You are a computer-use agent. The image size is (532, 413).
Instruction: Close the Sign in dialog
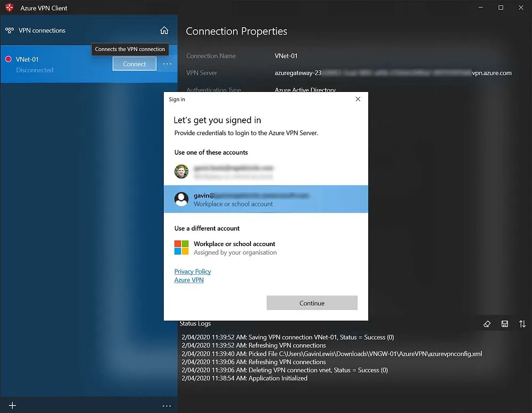(358, 99)
